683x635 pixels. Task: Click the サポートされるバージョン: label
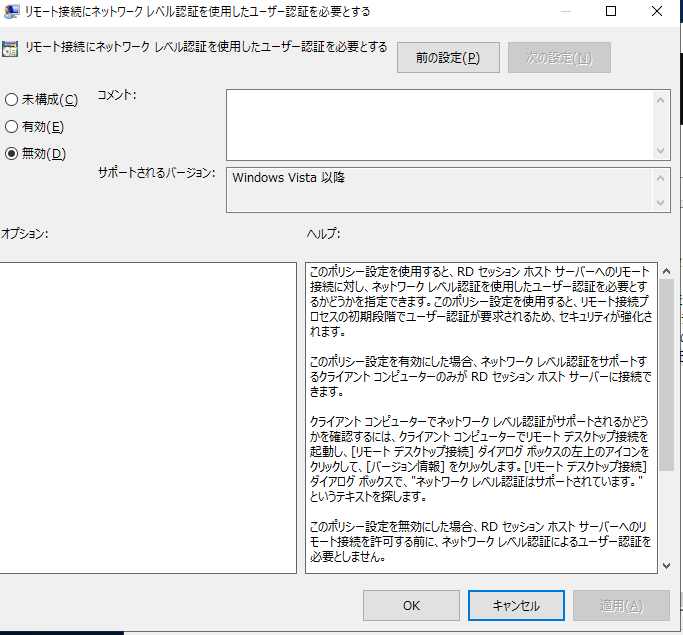pyautogui.click(x=156, y=173)
